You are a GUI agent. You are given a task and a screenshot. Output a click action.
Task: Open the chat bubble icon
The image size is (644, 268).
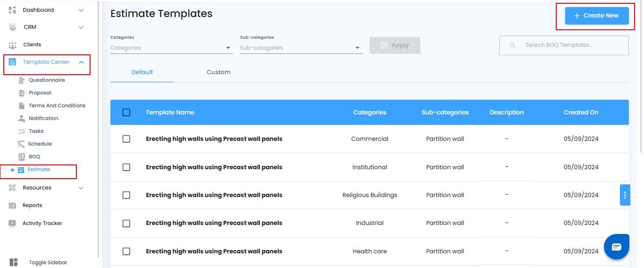(x=617, y=247)
